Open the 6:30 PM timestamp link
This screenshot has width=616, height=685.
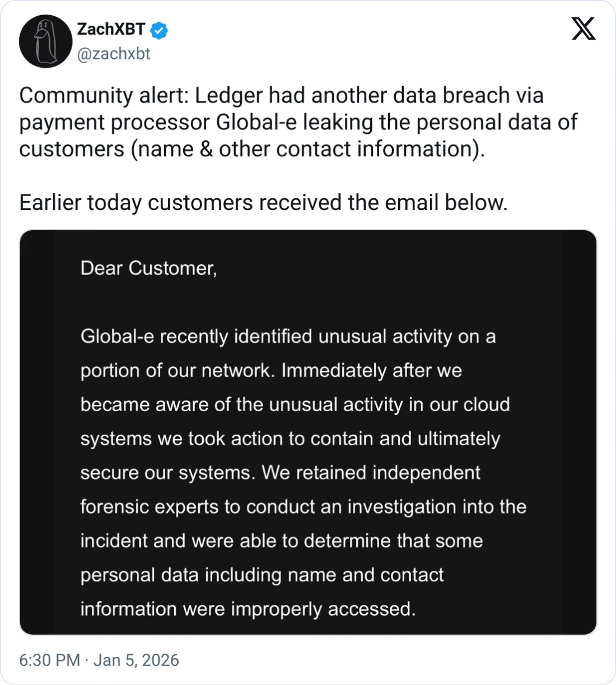(49, 660)
